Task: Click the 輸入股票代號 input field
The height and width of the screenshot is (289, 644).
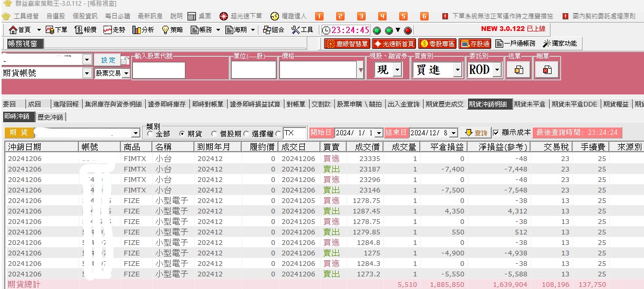Action: 159,70
